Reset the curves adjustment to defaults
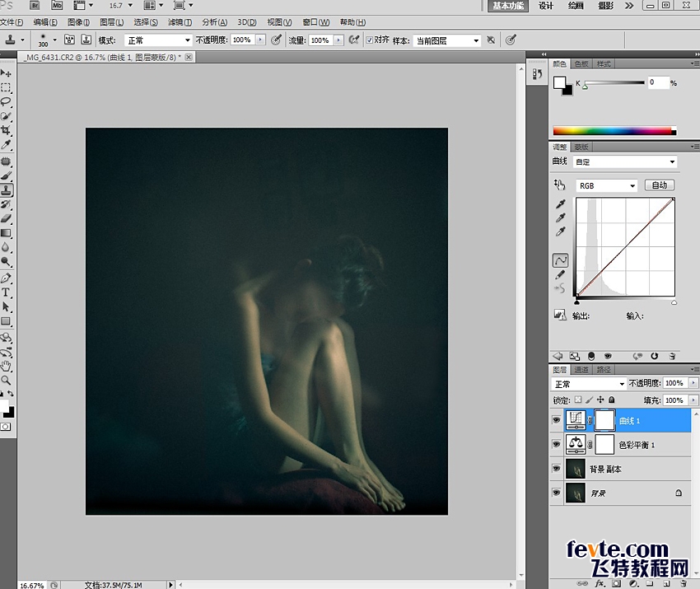Screen dimensions: 700x589 655,356
